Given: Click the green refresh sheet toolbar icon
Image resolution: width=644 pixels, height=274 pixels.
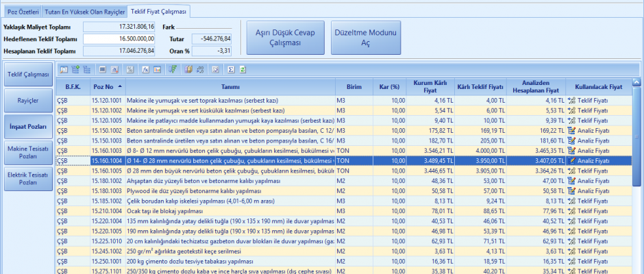Looking at the screenshot, I should pyautogui.click(x=243, y=69).
